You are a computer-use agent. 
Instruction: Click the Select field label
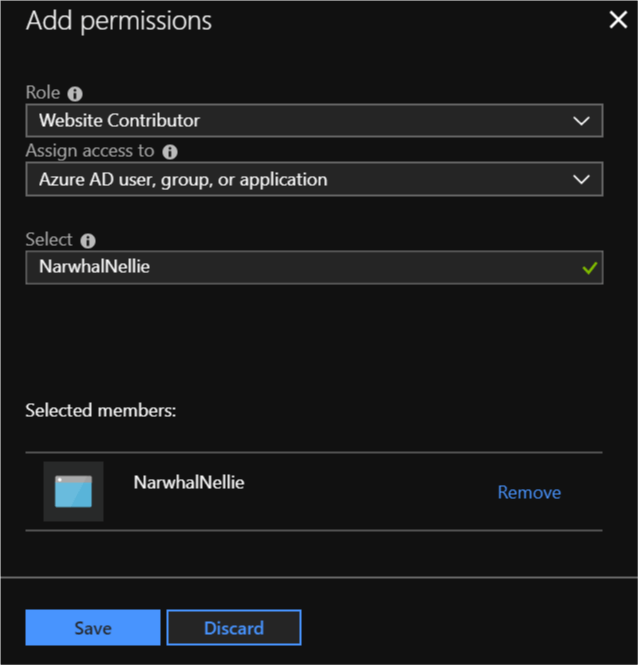[49, 240]
